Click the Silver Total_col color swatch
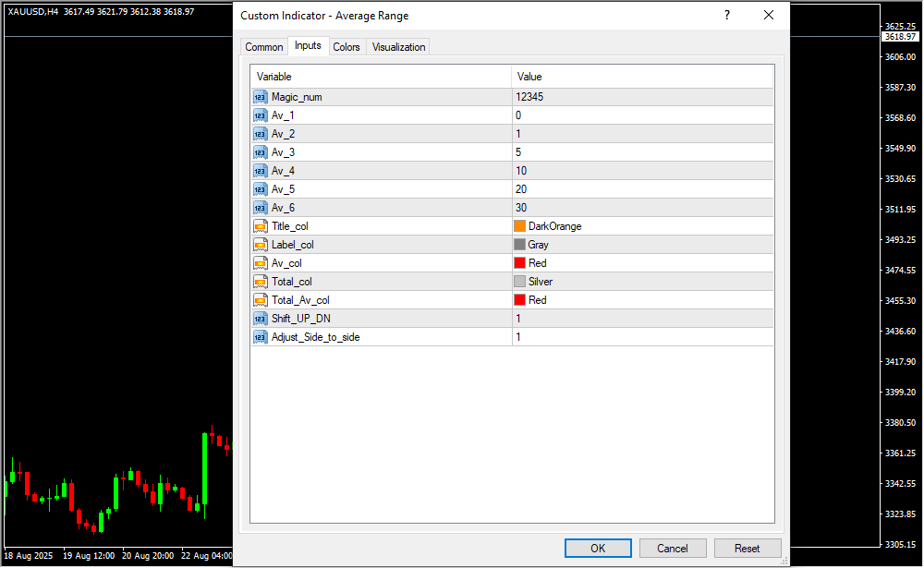Viewport: 924px width, 568px height. tap(520, 282)
